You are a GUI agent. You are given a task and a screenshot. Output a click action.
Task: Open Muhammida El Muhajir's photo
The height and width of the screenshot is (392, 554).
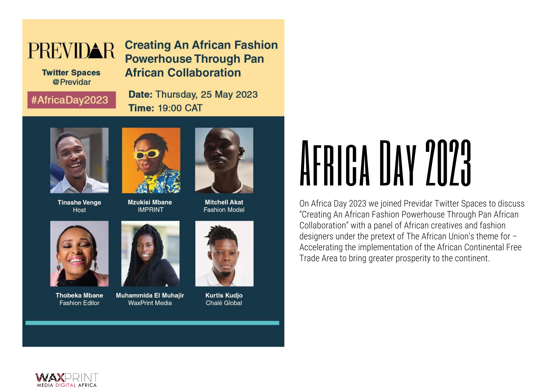point(150,253)
